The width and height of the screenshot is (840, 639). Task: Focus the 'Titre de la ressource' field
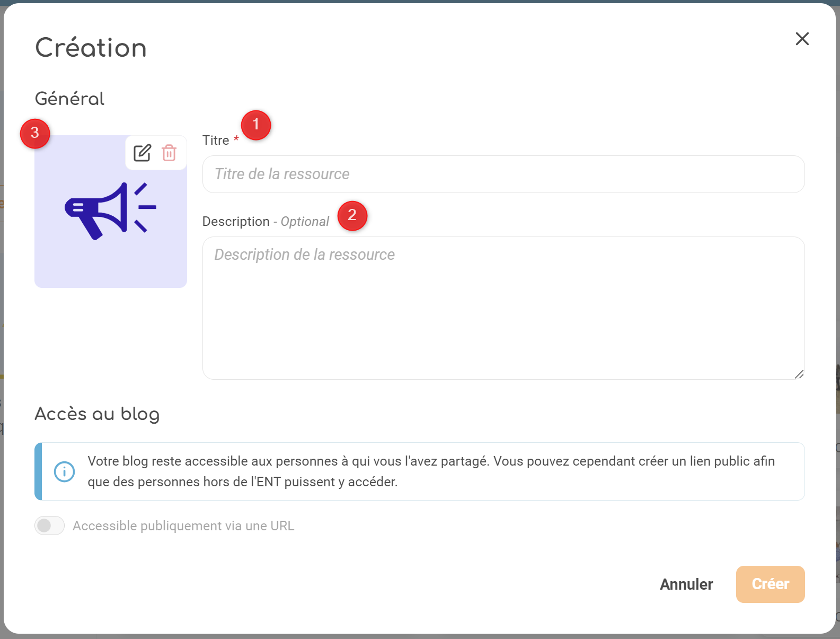pos(503,174)
